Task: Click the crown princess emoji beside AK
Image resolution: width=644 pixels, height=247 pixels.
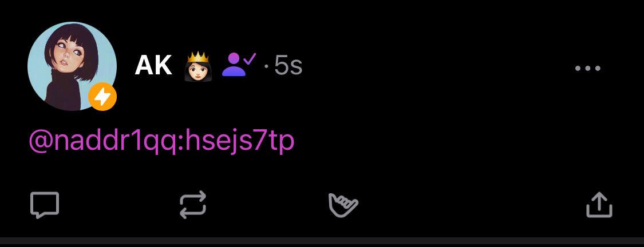Action: pyautogui.click(x=197, y=66)
